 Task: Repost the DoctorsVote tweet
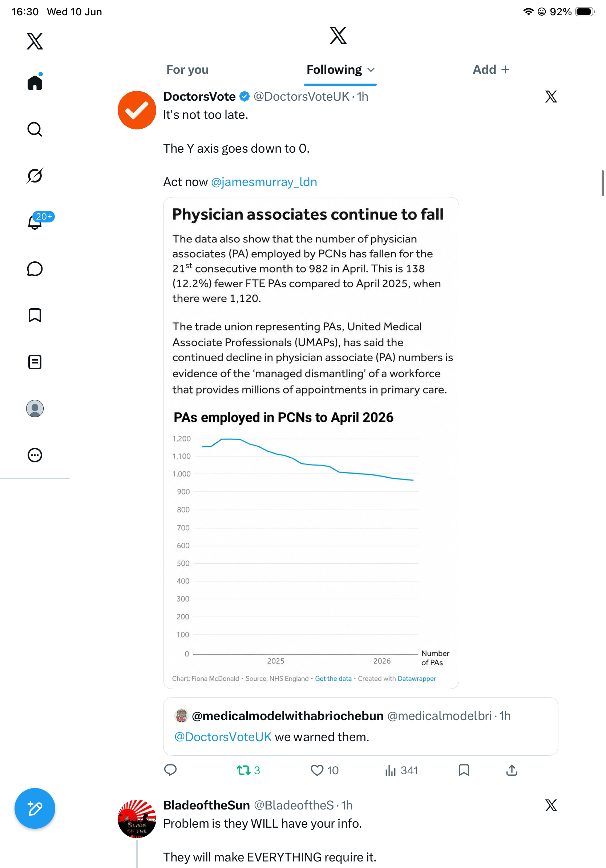click(x=248, y=770)
